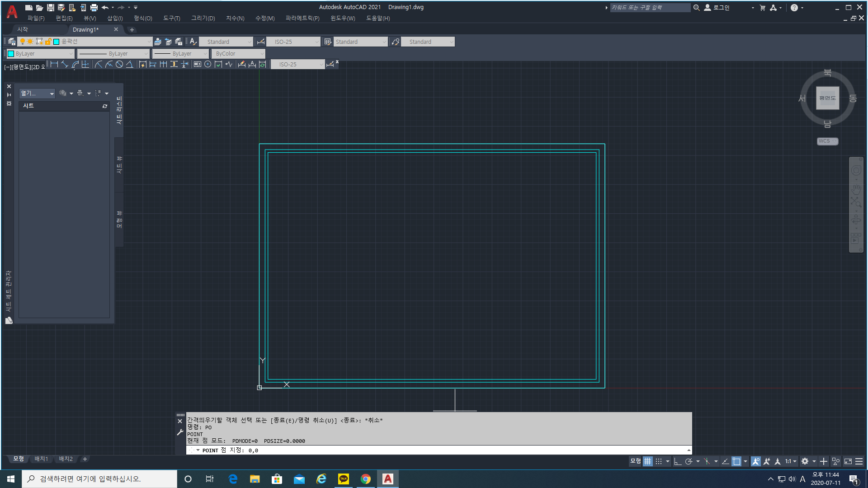The width and height of the screenshot is (868, 488).
Task: Open Layer Properties Manager icon
Action: [12, 42]
